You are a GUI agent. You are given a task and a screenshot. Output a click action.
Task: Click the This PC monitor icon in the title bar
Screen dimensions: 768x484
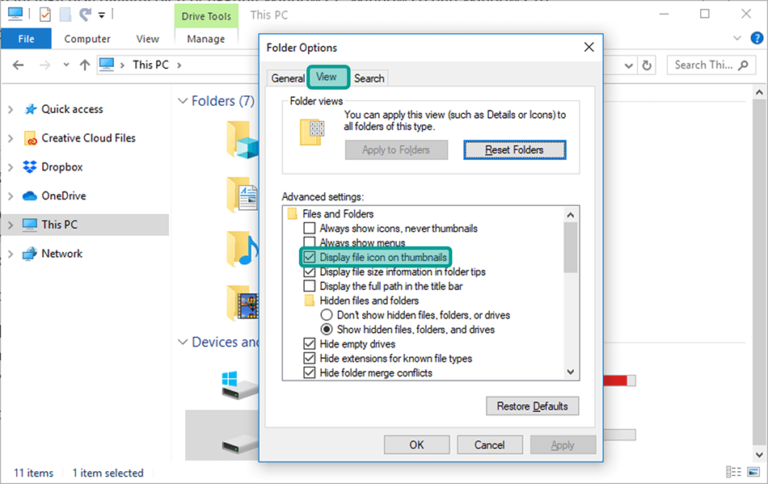(x=15, y=14)
